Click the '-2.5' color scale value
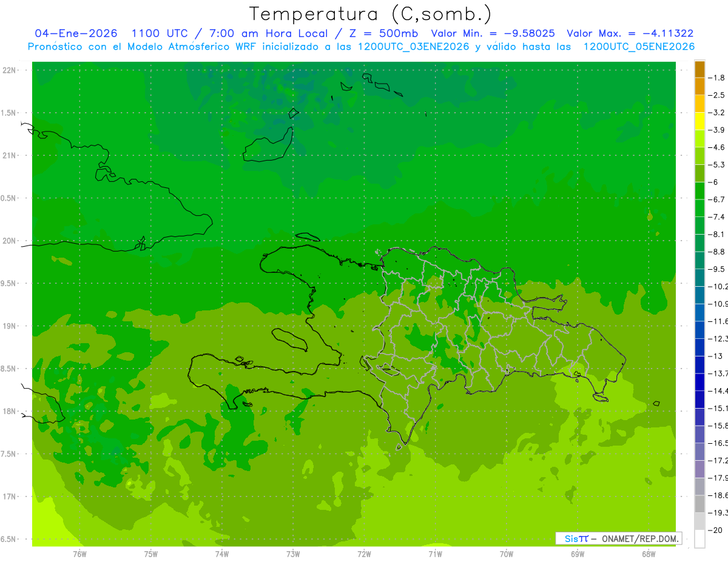The width and height of the screenshot is (728, 562). coord(716,95)
